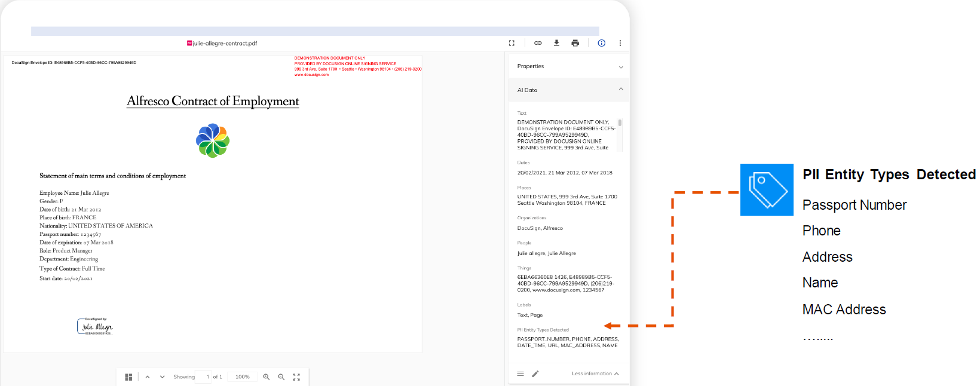Image resolution: width=980 pixels, height=386 pixels.
Task: Toggle the info drawer icon
Action: point(602,43)
